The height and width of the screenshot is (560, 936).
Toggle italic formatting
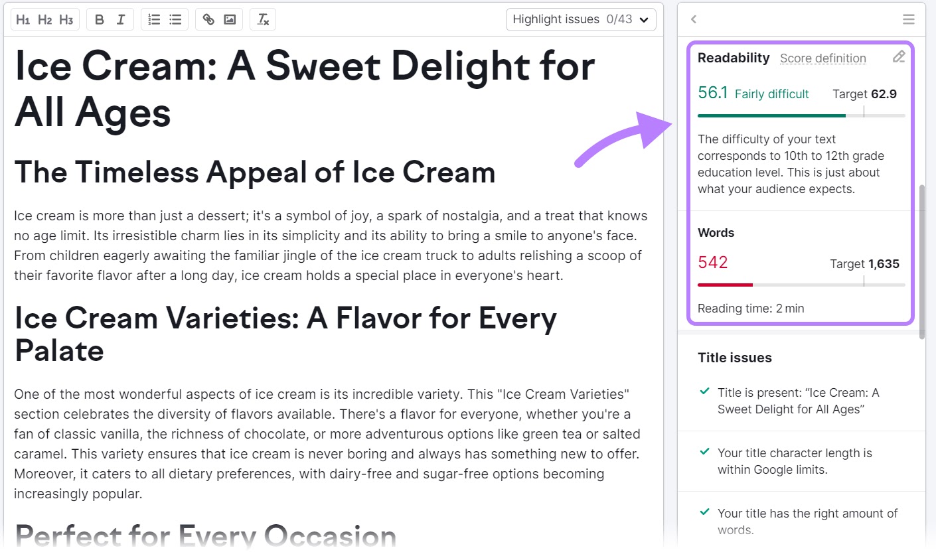click(119, 19)
